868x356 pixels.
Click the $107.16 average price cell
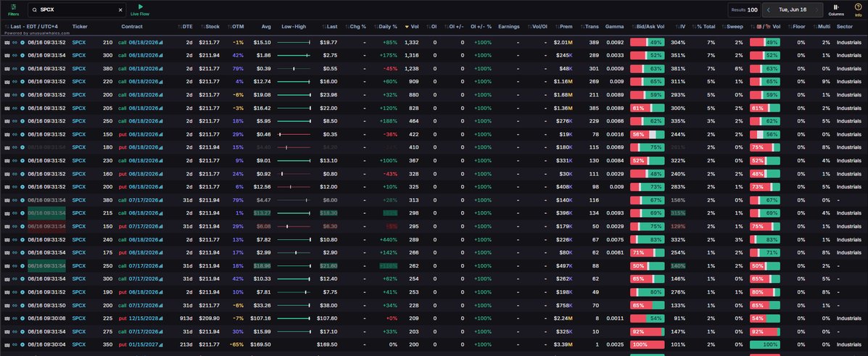pyautogui.click(x=261, y=318)
